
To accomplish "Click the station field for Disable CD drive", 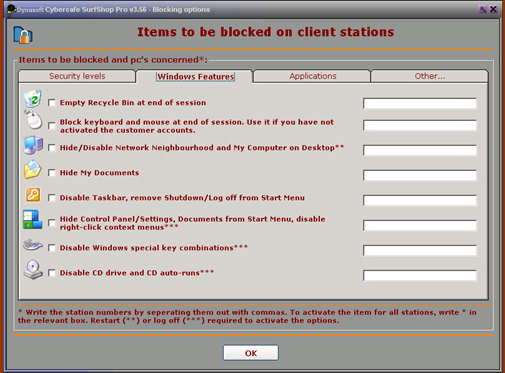I will [420, 275].
